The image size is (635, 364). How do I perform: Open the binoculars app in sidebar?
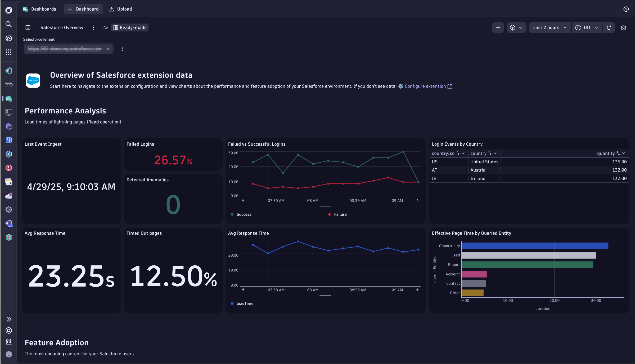click(x=8, y=85)
